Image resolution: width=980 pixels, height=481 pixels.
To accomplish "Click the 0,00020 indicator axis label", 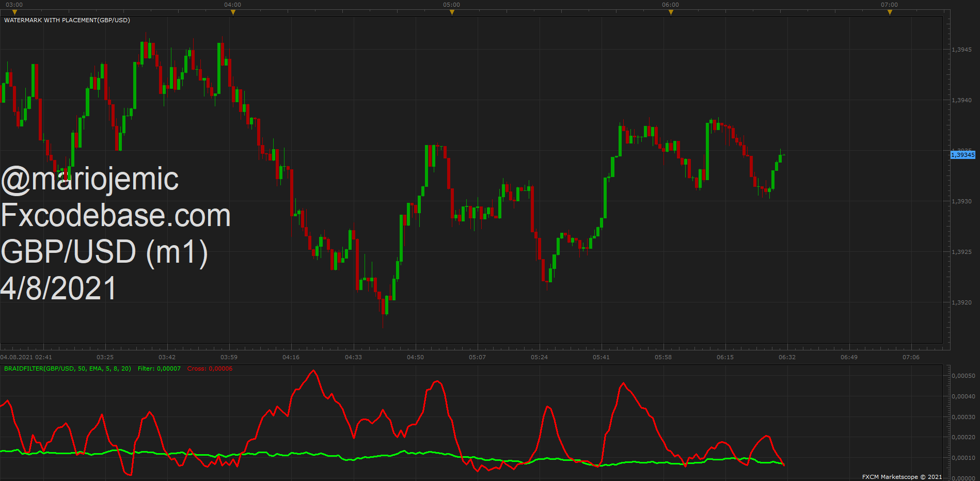I will (x=963, y=437).
